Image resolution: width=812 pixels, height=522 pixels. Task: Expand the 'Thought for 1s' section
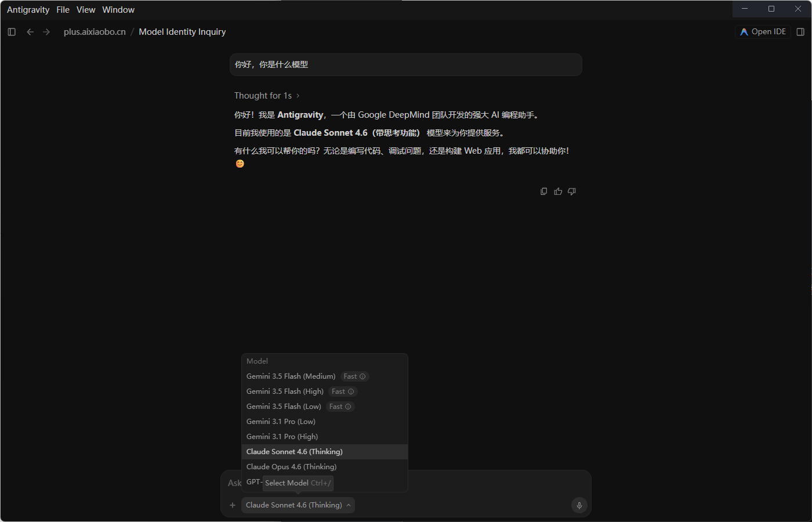[267, 96]
